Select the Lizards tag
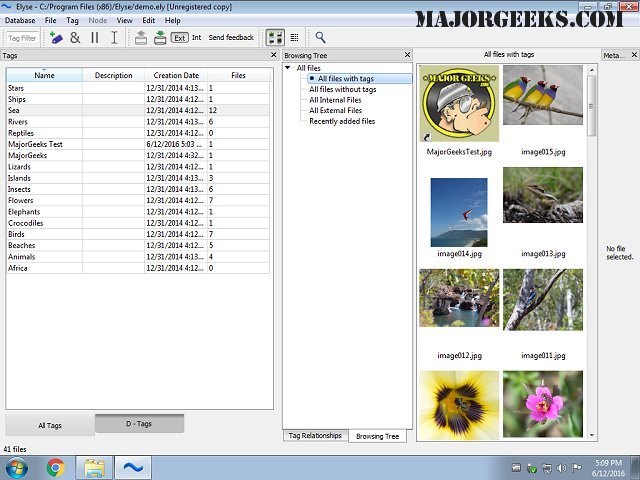This screenshot has height=480, width=640. [138, 167]
